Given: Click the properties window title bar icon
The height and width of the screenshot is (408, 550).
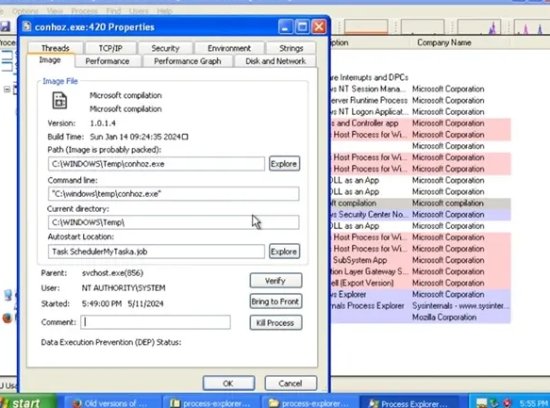Looking at the screenshot, I should tap(27, 27).
